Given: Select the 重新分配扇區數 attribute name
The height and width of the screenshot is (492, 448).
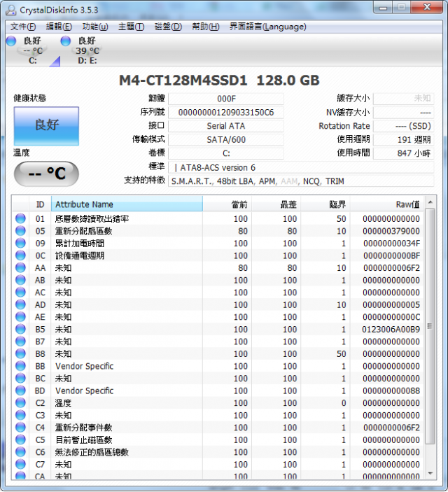Looking at the screenshot, I should coord(84,231).
